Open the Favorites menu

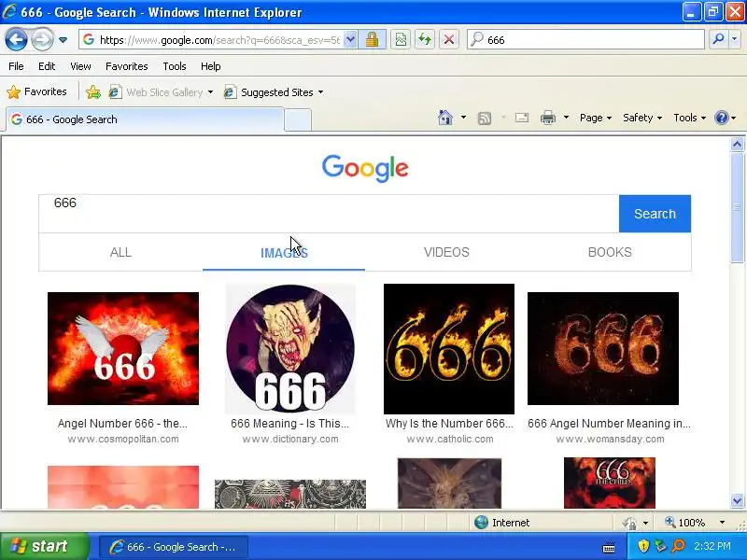click(127, 66)
